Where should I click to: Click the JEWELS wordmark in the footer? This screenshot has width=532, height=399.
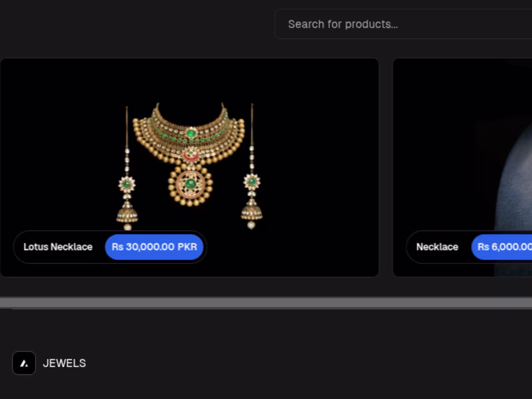(x=64, y=364)
